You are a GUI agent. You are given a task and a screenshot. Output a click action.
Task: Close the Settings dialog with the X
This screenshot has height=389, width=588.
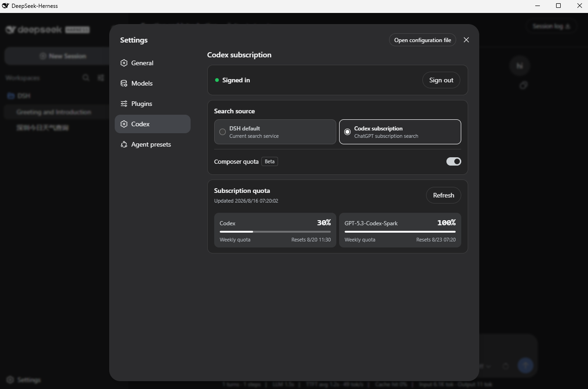(x=466, y=40)
